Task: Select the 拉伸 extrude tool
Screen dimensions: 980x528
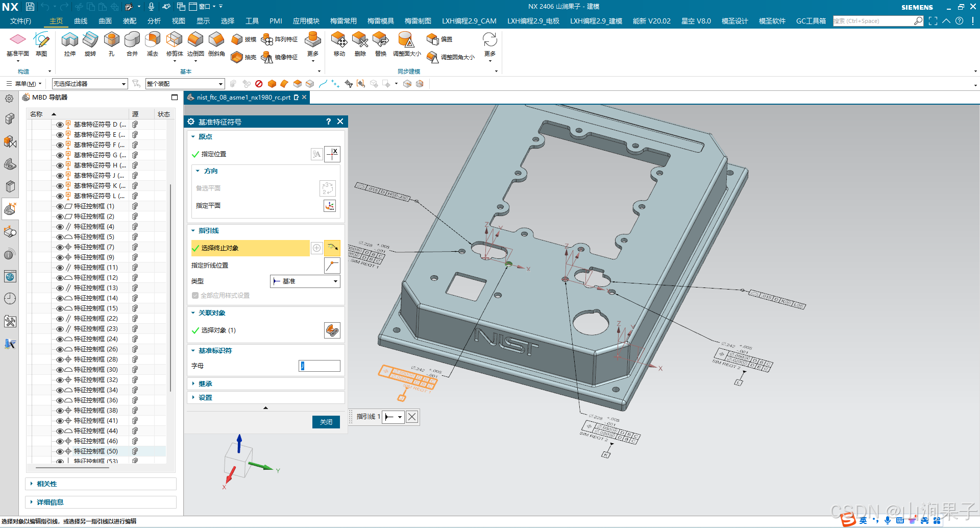Action: (70, 44)
